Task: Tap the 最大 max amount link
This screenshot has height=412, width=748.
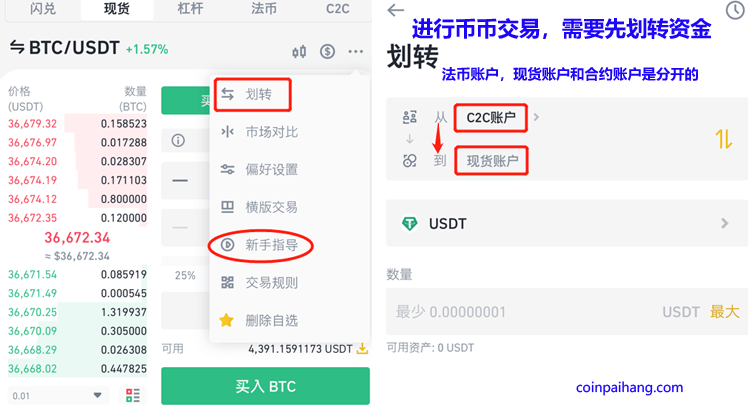Action: (x=724, y=312)
